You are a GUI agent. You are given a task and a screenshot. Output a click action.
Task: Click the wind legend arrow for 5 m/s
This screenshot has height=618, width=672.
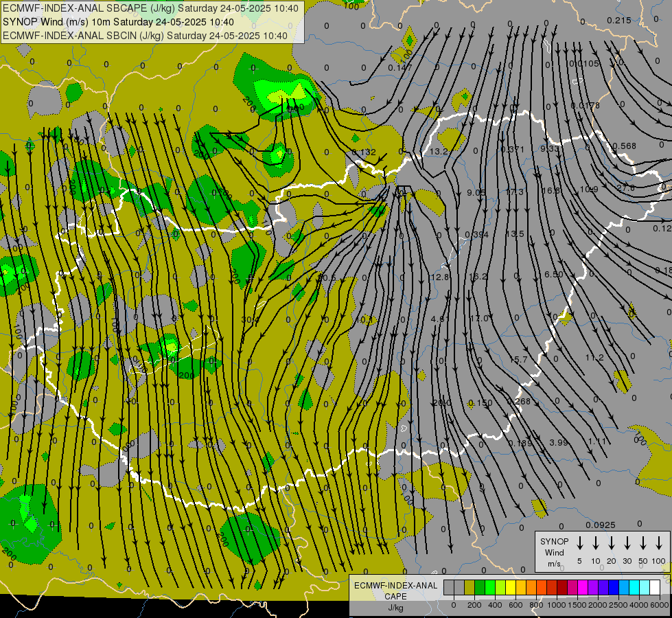[x=579, y=542]
